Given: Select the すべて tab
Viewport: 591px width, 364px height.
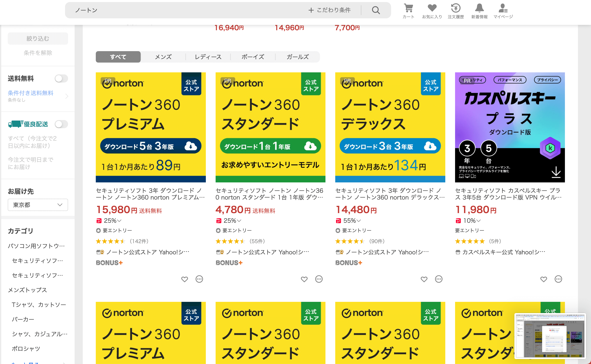Looking at the screenshot, I should click(x=118, y=57).
